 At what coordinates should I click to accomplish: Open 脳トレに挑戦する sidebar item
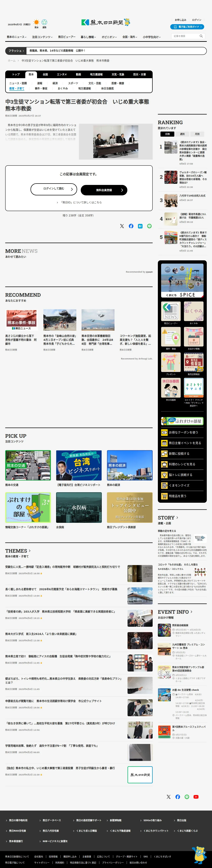(x=182, y=475)
